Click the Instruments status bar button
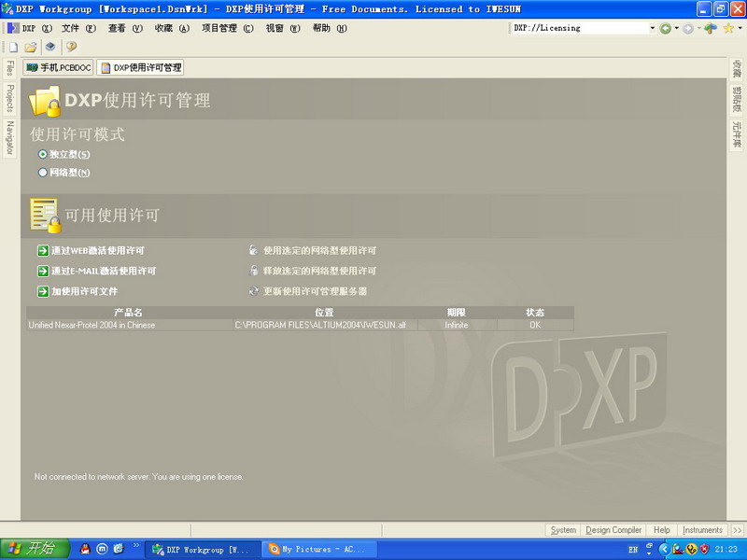 pyautogui.click(x=703, y=530)
